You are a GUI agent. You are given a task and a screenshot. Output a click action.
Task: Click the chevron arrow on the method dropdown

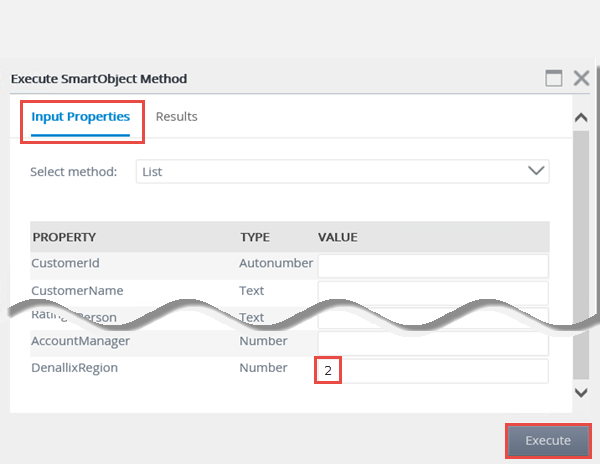point(536,171)
